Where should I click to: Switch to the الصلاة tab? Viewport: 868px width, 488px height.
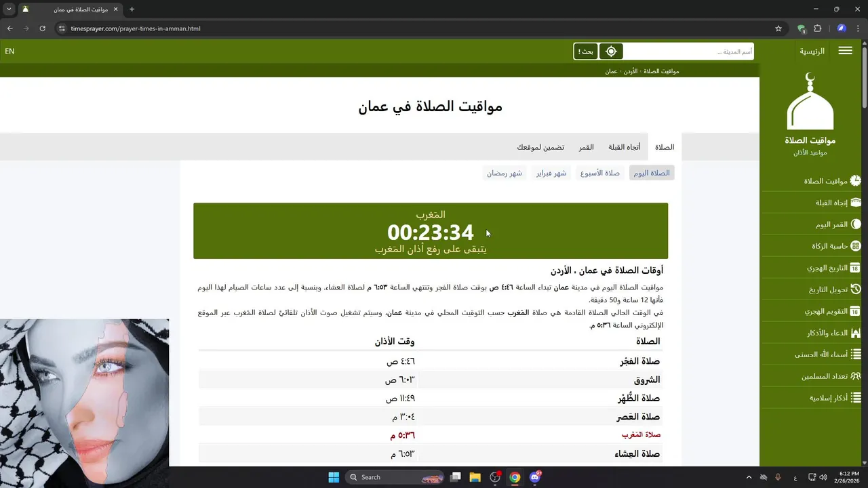tap(665, 147)
